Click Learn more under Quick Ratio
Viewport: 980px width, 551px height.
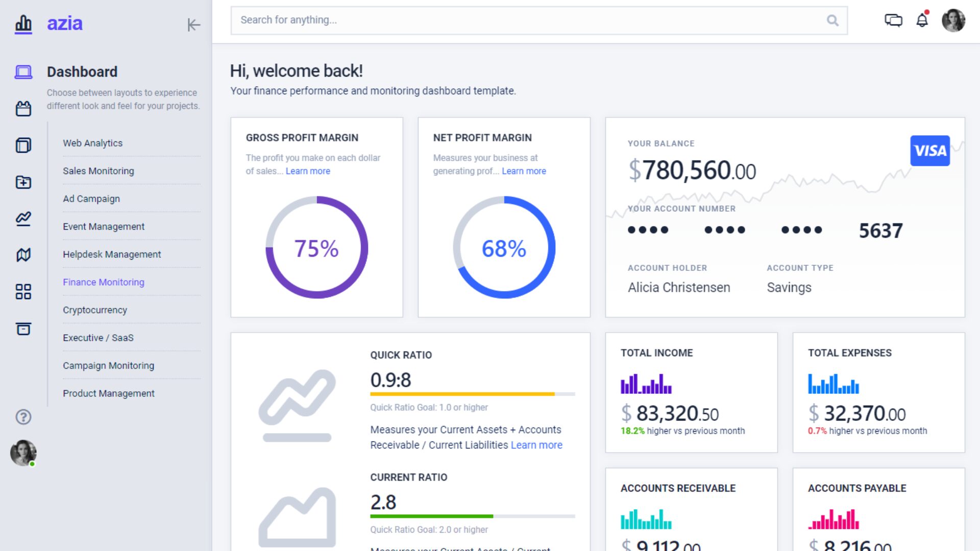pos(536,445)
